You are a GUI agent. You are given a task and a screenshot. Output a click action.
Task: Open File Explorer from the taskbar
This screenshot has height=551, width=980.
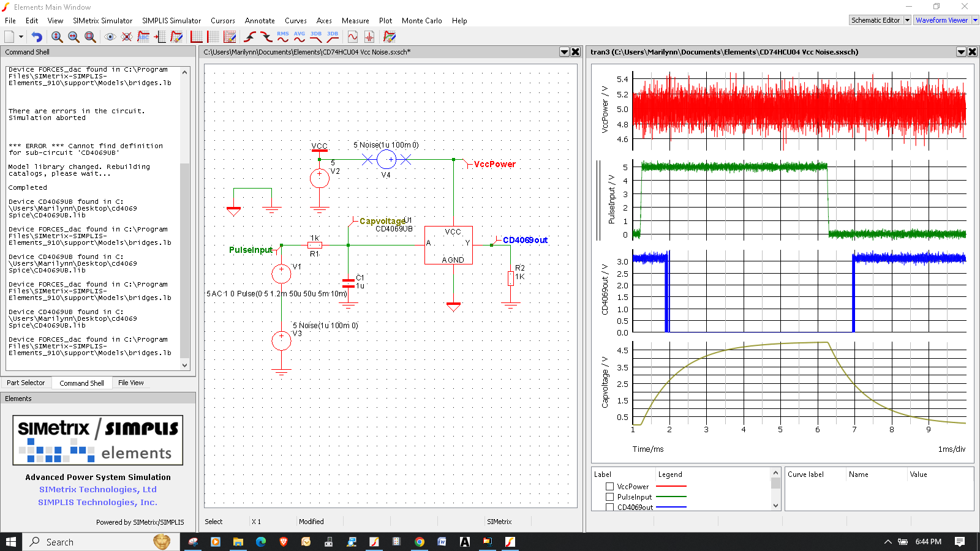(238, 542)
